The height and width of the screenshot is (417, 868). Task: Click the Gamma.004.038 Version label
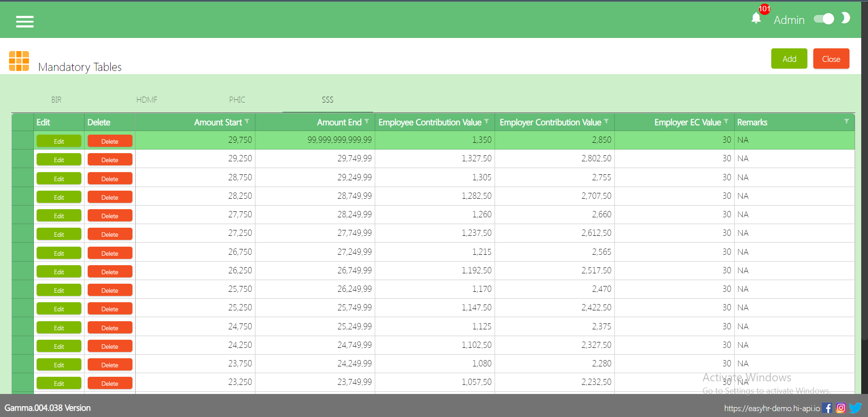pos(47,408)
